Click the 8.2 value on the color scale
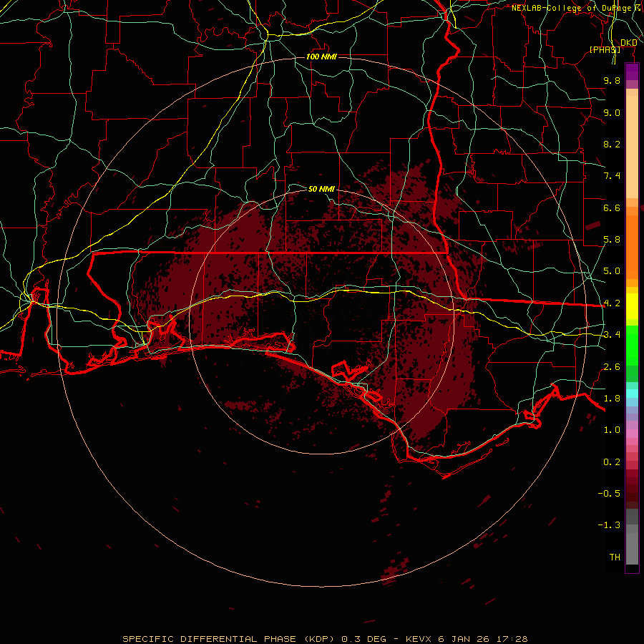Screen dimensions: 644x644 pyautogui.click(x=612, y=144)
